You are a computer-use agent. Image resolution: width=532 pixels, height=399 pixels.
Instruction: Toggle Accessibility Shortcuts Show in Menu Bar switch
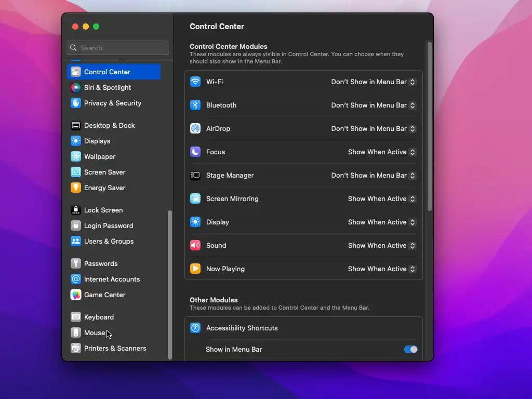coord(410,350)
